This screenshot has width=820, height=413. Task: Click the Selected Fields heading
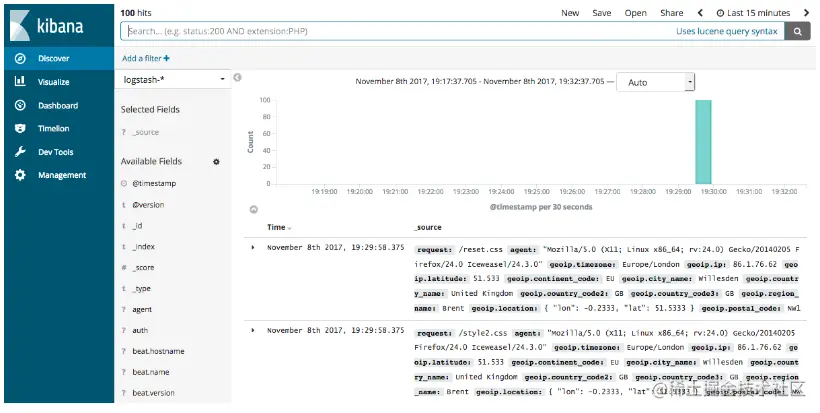pos(150,109)
